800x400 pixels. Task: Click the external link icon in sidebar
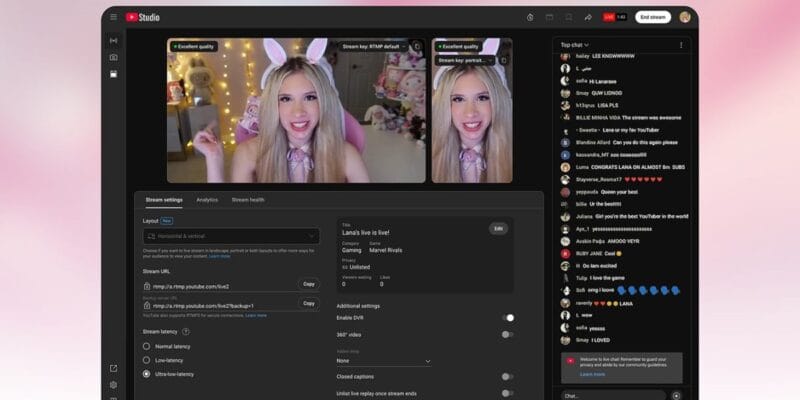pyautogui.click(x=113, y=368)
